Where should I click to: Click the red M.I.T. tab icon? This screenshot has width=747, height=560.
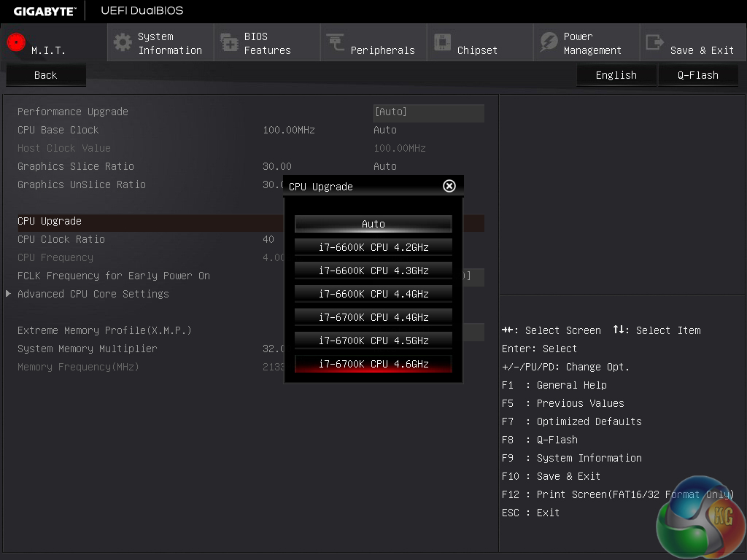pos(16,42)
